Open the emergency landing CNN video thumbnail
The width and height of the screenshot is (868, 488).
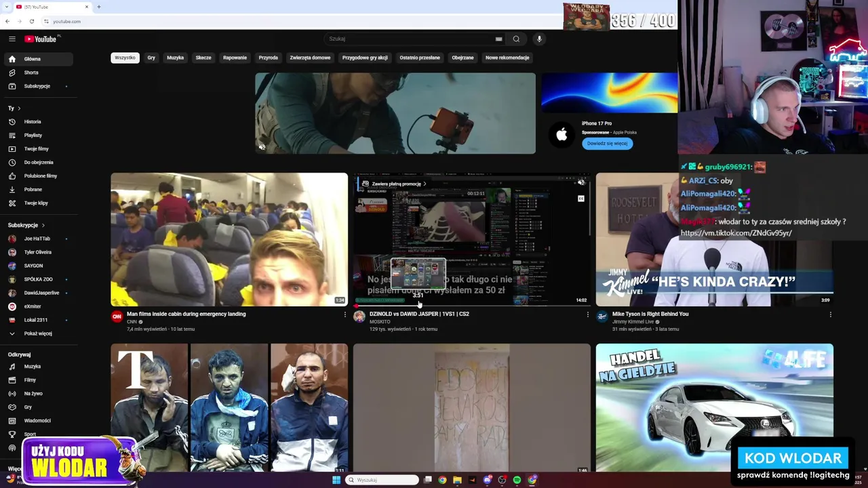(229, 239)
